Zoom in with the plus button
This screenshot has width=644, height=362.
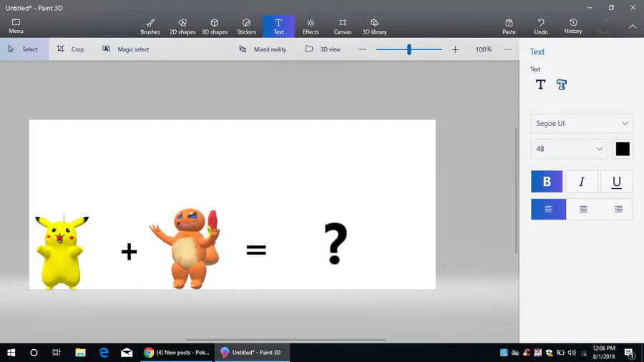click(x=455, y=49)
